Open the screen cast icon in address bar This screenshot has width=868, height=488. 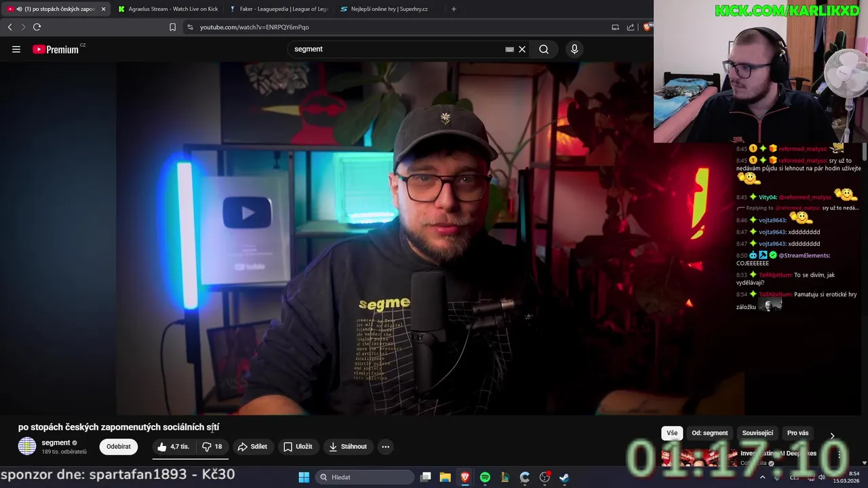(615, 27)
